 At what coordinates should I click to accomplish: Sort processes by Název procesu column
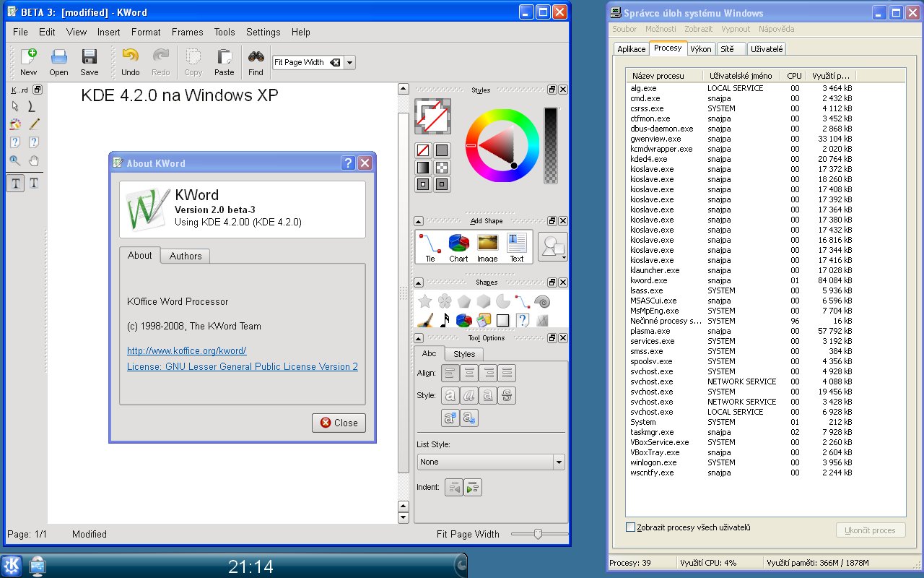[x=665, y=75]
